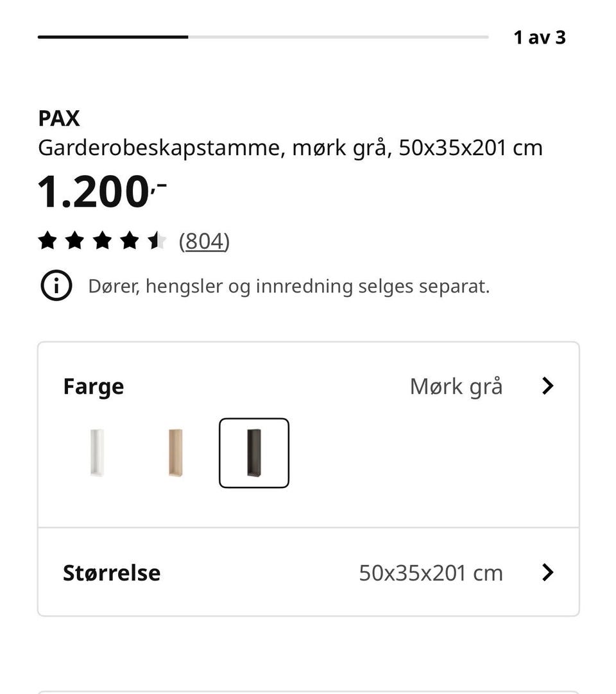Tap the '1 av 3' image counter
This screenshot has height=694, width=616.
(x=540, y=38)
